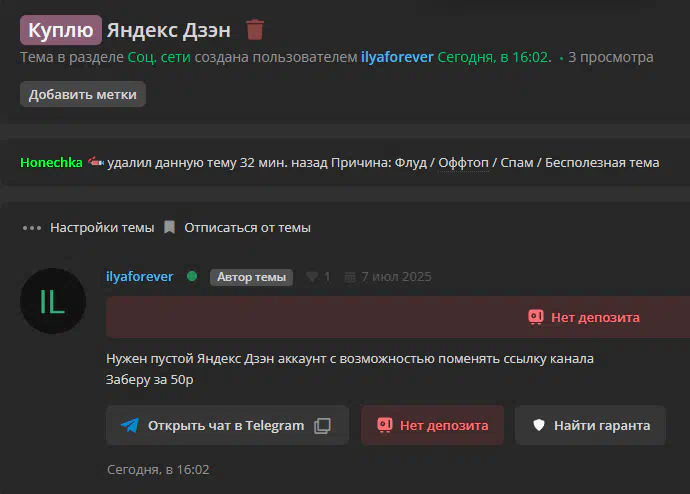The width and height of the screenshot is (690, 494).
Task: Click the deposit icon in the red banner
Action: tap(536, 317)
